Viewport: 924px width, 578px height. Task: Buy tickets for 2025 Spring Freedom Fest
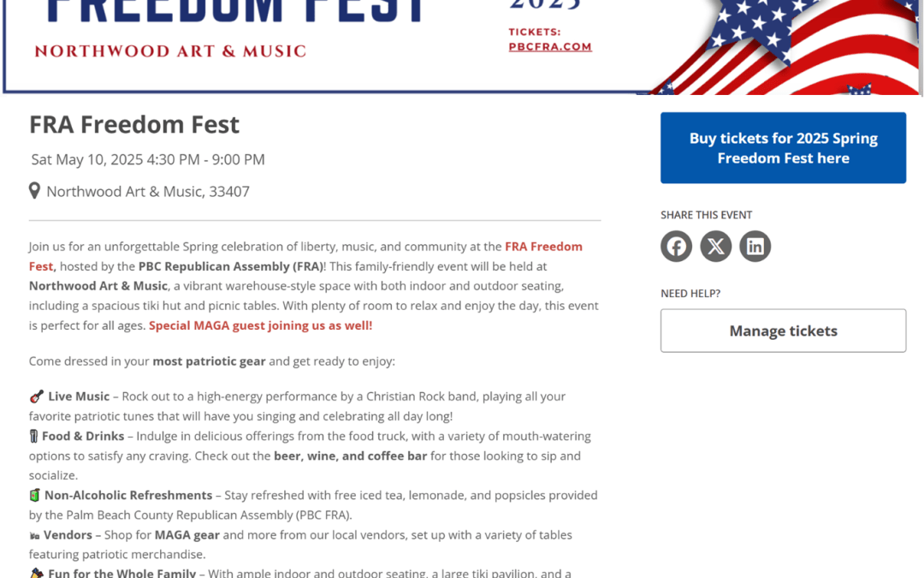[x=783, y=148]
